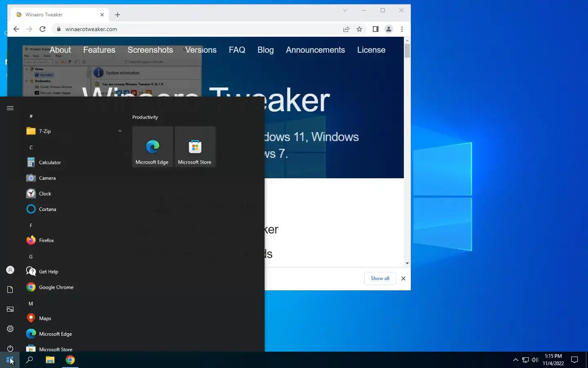Image resolution: width=588 pixels, height=368 pixels.
Task: Open Clock app in Start menu
Action: click(x=73, y=193)
